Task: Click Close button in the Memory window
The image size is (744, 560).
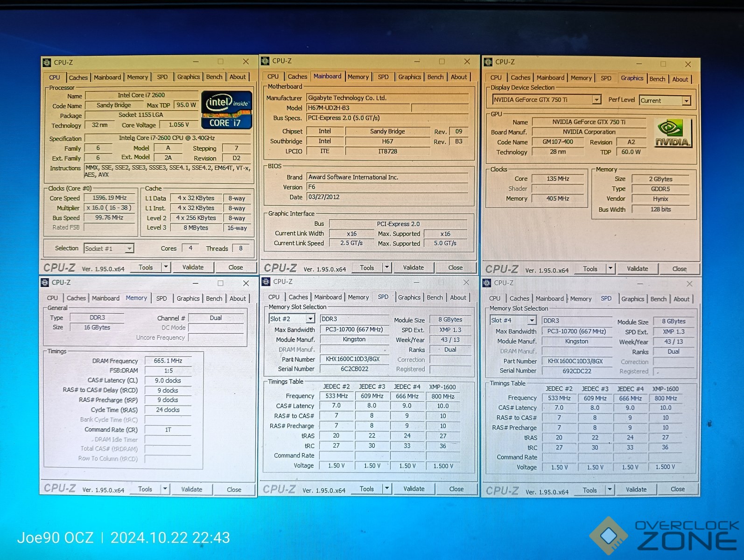Action: click(234, 490)
